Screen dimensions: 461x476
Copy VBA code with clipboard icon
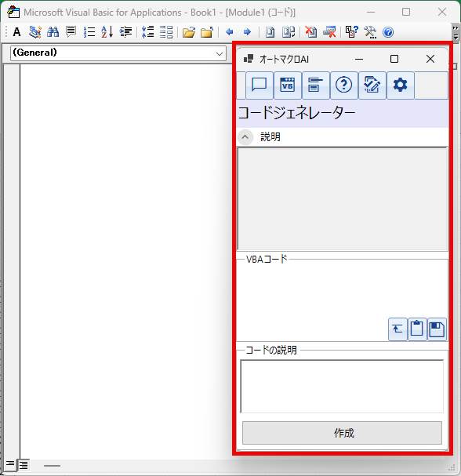coord(417,329)
